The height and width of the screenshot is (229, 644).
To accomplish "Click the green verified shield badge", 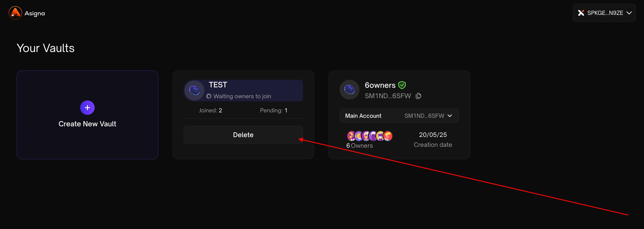I will 402,85.
